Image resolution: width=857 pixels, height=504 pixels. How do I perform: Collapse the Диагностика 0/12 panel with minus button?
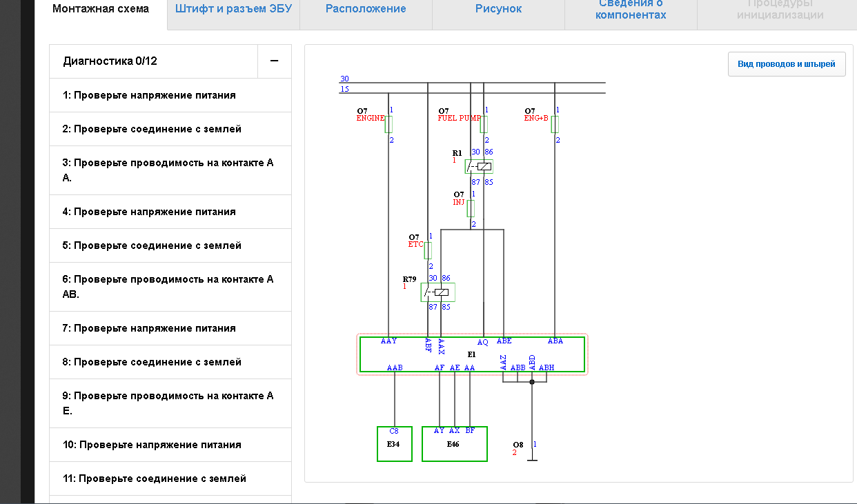click(274, 61)
